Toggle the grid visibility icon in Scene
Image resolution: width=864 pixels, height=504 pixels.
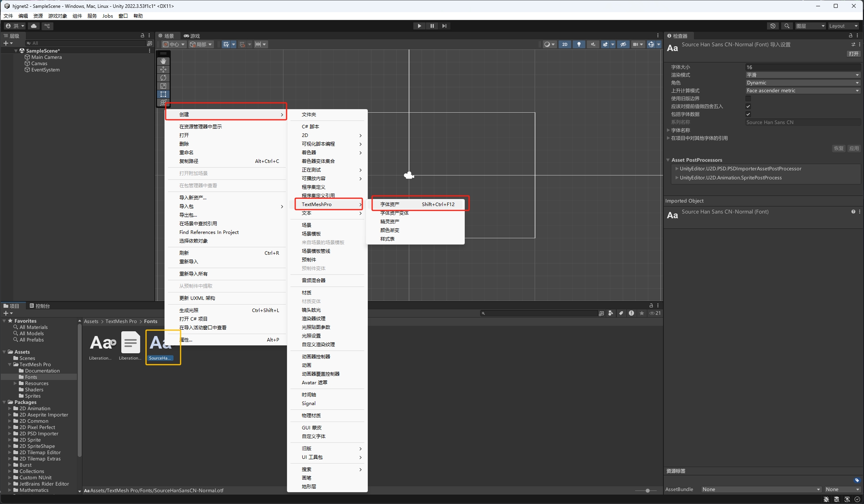[x=226, y=44]
